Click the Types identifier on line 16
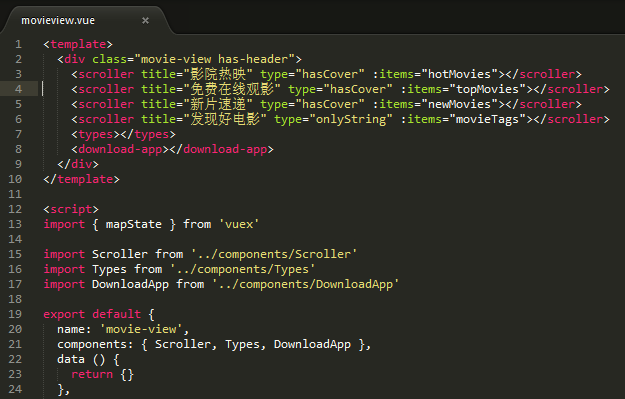625x399 pixels. [x=109, y=269]
